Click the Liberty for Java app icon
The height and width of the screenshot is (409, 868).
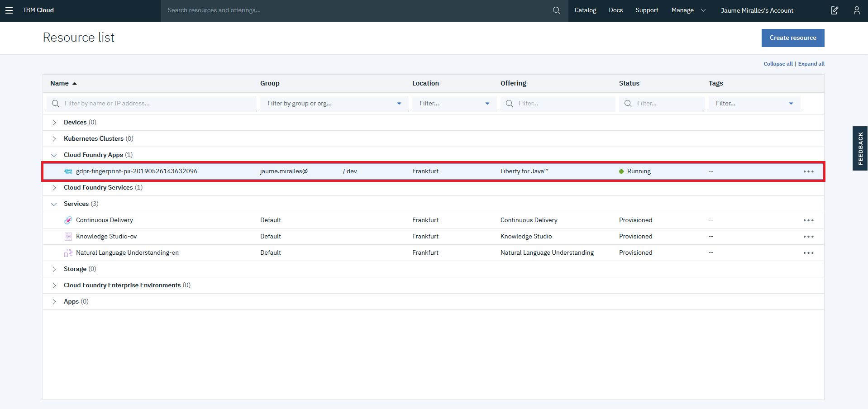point(68,171)
